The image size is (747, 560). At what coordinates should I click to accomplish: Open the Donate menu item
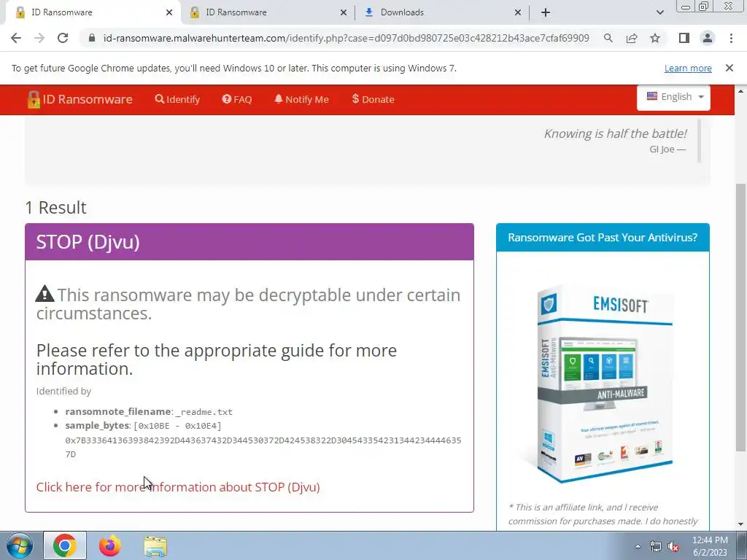(x=373, y=99)
